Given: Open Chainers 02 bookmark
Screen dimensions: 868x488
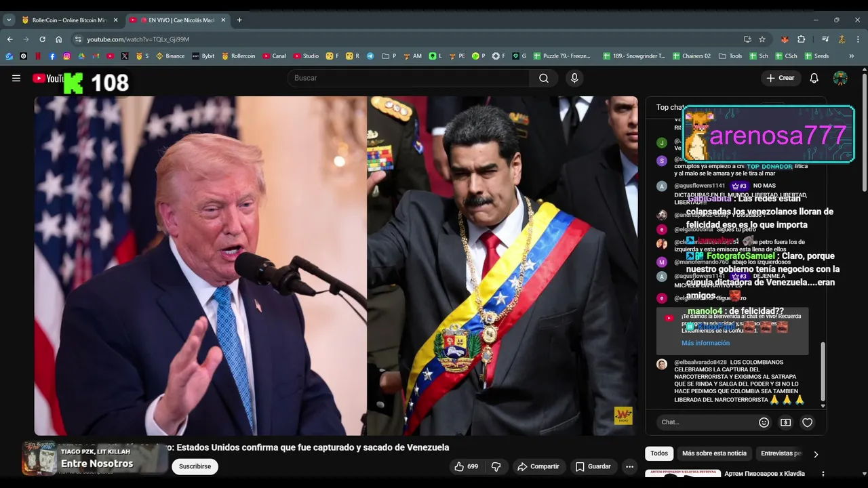Looking at the screenshot, I should 692,56.
